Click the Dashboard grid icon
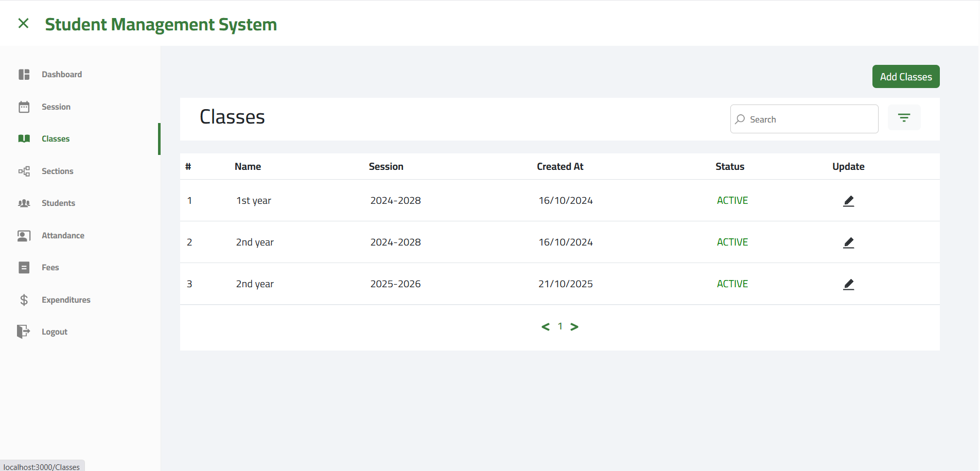 click(24, 75)
